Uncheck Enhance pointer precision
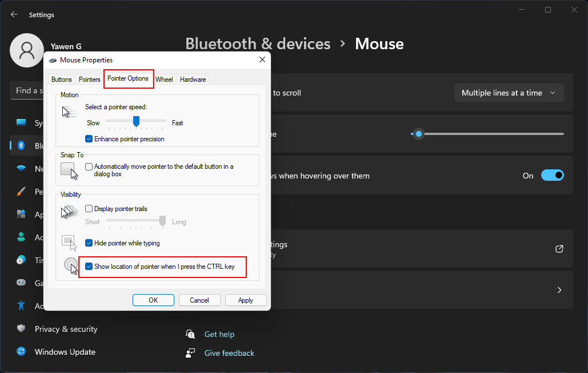Screen dimensions: 588x373 (x=89, y=139)
